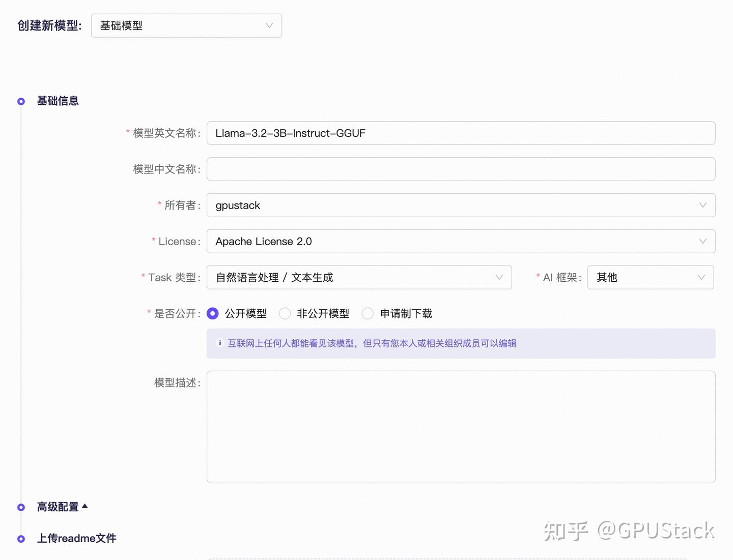This screenshot has height=560, width=733.
Task: Click the 基础信息 section heading
Action: tap(57, 101)
